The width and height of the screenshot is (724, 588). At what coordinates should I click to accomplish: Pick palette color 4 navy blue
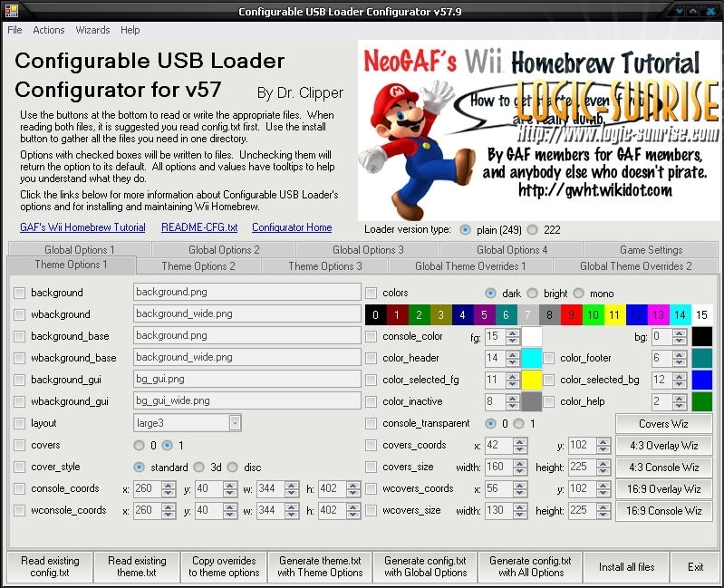point(463,314)
